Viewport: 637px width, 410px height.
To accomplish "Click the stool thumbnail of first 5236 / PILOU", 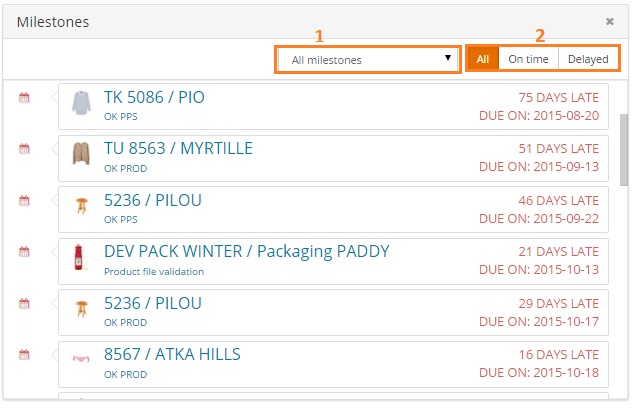I will (x=81, y=207).
